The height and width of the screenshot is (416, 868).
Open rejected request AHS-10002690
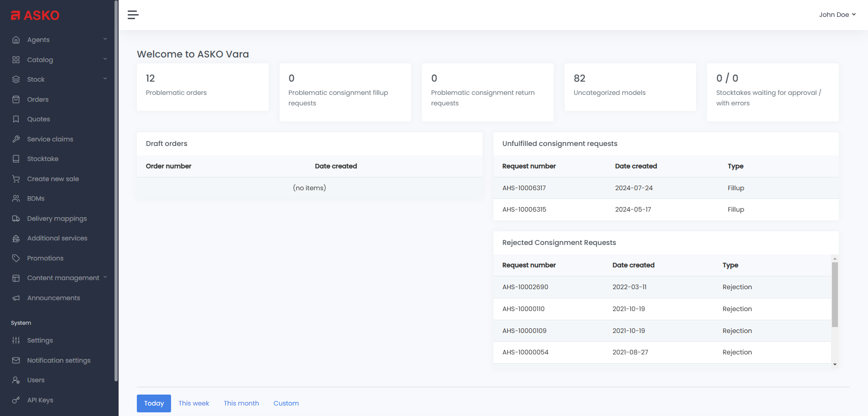[525, 287]
